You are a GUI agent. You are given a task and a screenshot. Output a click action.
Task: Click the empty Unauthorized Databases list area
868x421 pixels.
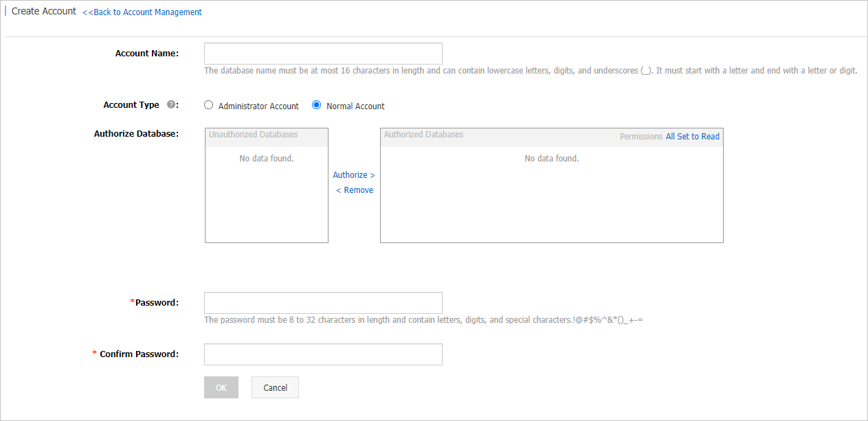(x=267, y=199)
